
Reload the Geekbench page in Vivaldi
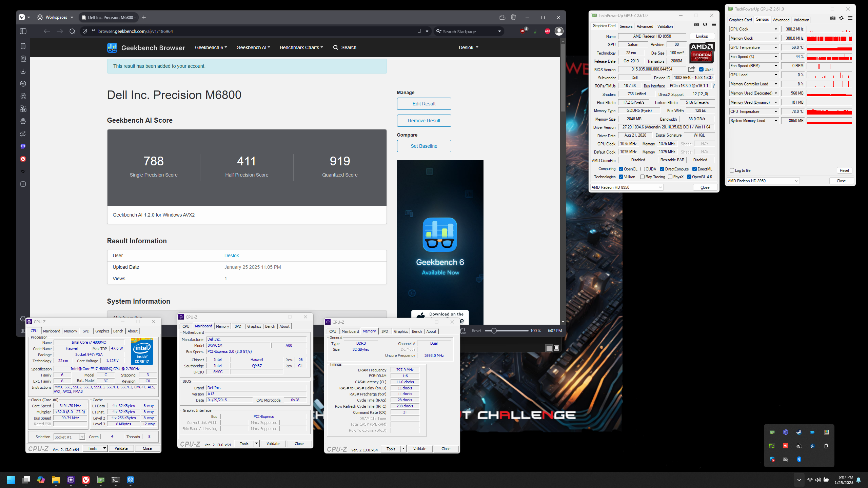(72, 31)
